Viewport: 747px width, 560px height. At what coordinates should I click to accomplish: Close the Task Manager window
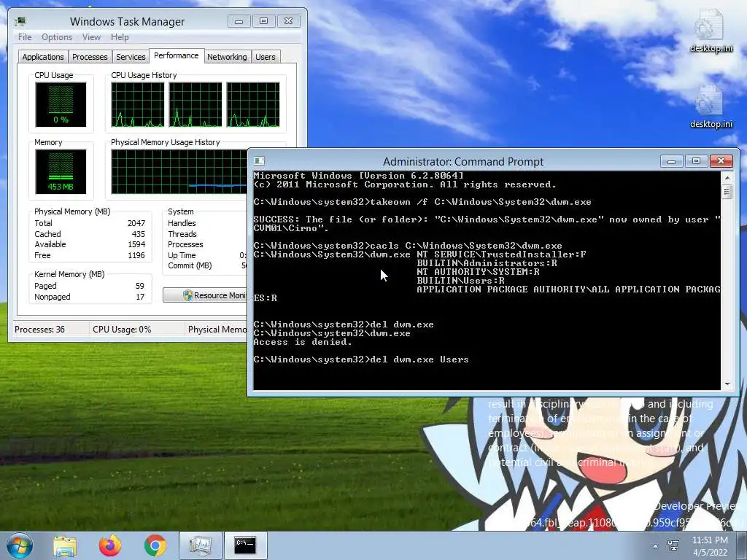coord(288,21)
